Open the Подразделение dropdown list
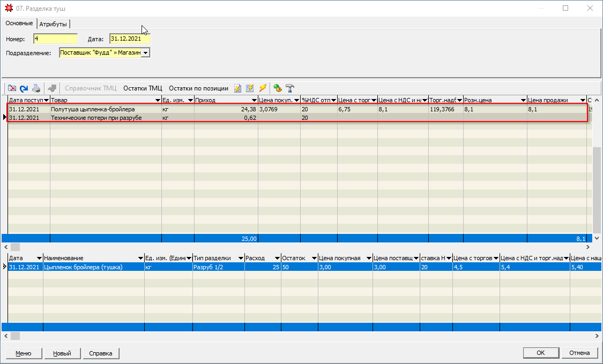Screen dimensions: 603x364 (145, 53)
